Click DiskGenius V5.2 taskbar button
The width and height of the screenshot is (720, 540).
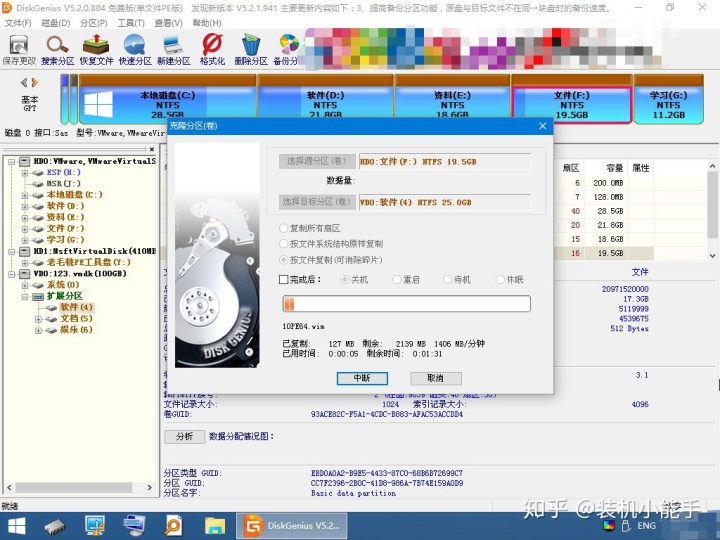pyautogui.click(x=291, y=526)
